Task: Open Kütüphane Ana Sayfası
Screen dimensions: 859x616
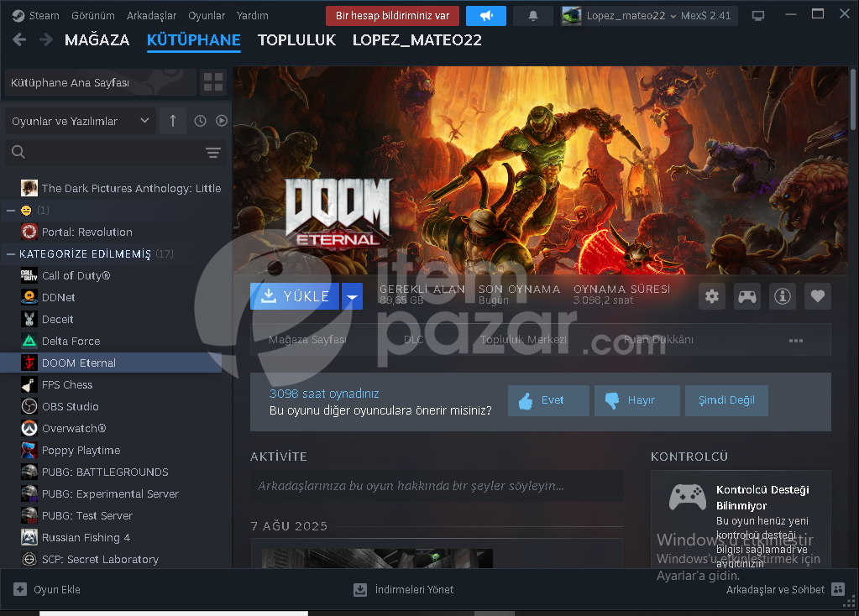Action: tap(101, 82)
